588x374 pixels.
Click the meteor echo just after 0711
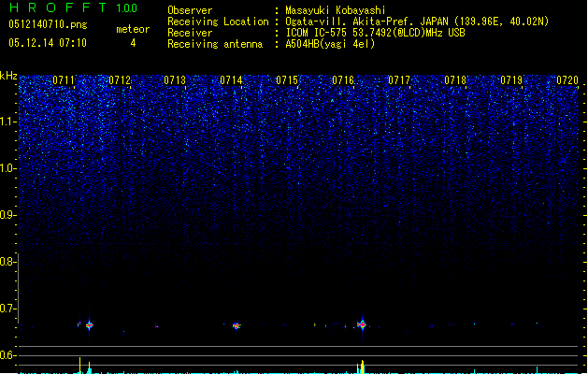[x=89, y=325]
